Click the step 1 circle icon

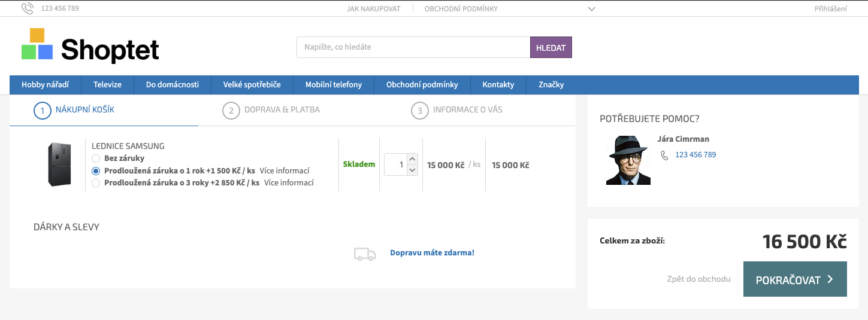(x=42, y=111)
